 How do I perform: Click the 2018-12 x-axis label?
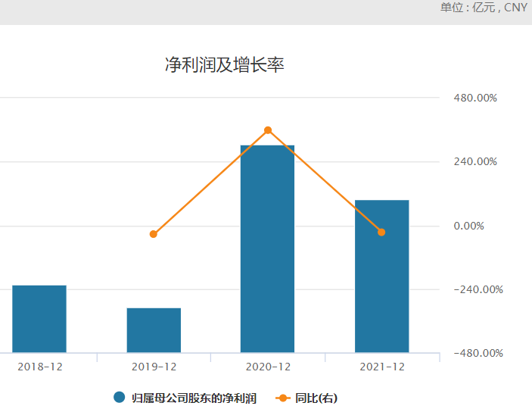click(x=39, y=367)
